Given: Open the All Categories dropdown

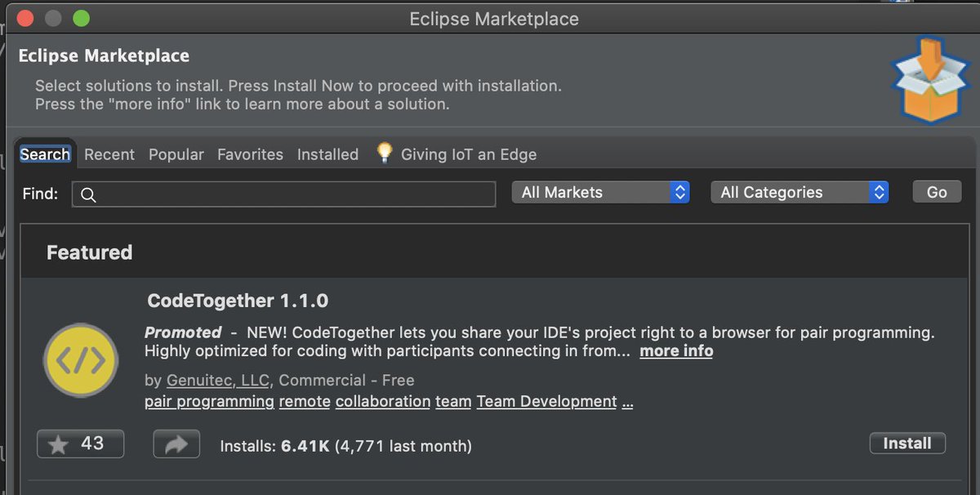Looking at the screenshot, I should click(x=800, y=193).
